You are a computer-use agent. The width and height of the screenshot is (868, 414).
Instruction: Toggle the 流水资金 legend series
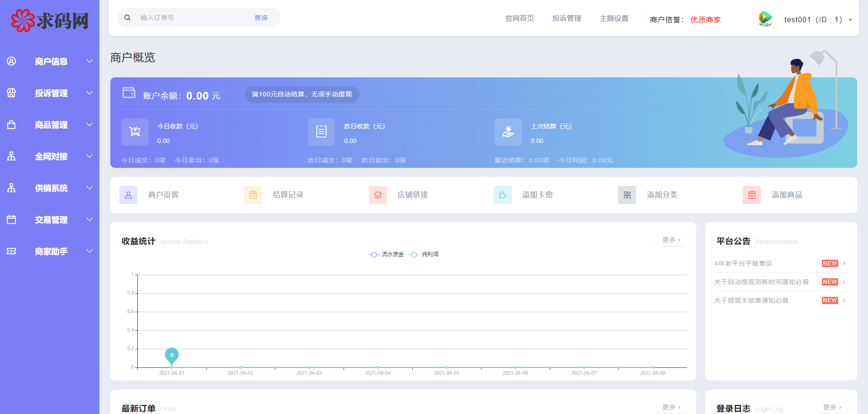tap(386, 254)
